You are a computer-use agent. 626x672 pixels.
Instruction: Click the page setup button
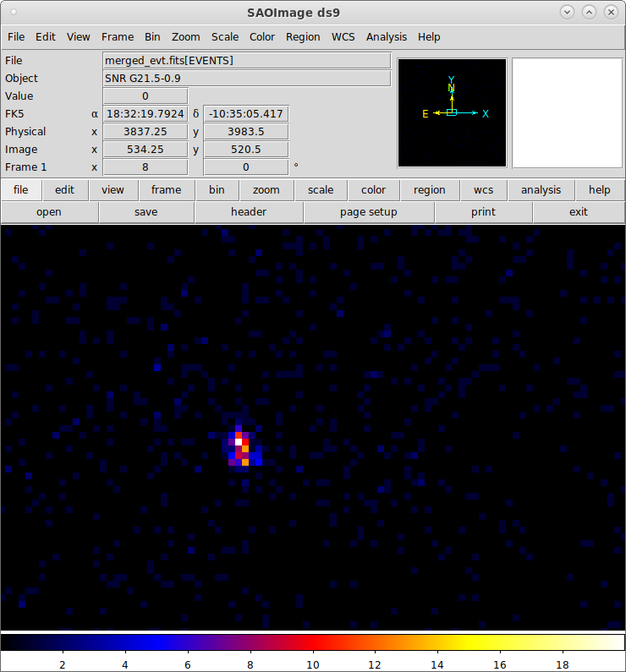[x=369, y=212]
